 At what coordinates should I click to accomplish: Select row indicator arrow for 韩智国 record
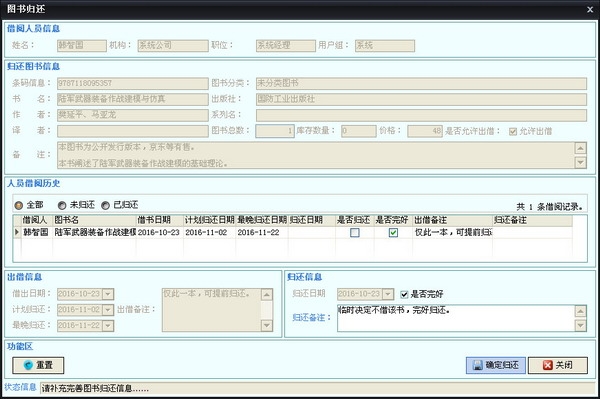point(17,232)
